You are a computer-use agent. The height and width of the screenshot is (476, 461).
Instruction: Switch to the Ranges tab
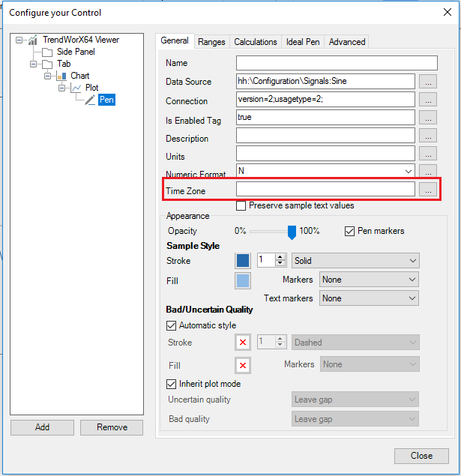[211, 42]
